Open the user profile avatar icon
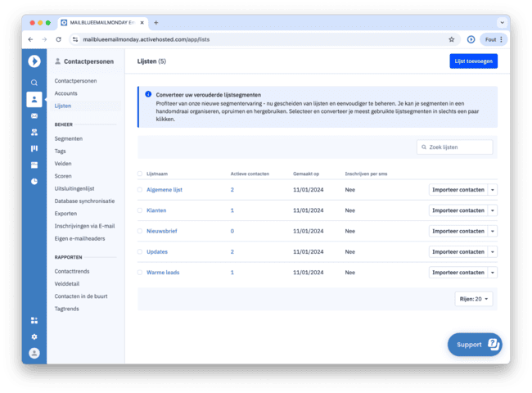This screenshot has width=532, height=393. (x=34, y=354)
